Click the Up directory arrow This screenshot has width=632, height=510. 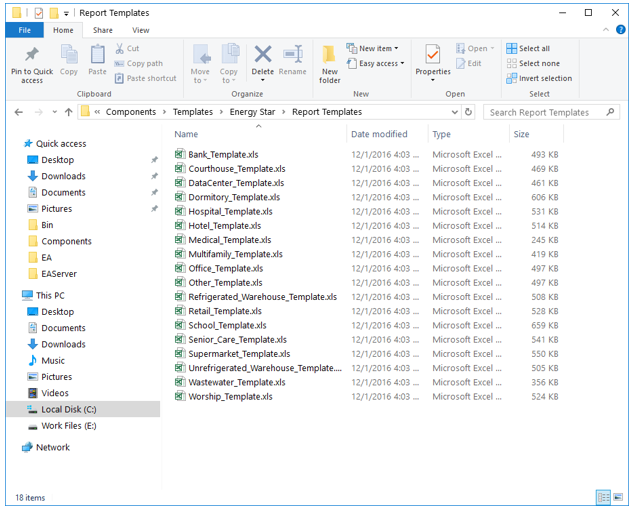pyautogui.click(x=68, y=112)
